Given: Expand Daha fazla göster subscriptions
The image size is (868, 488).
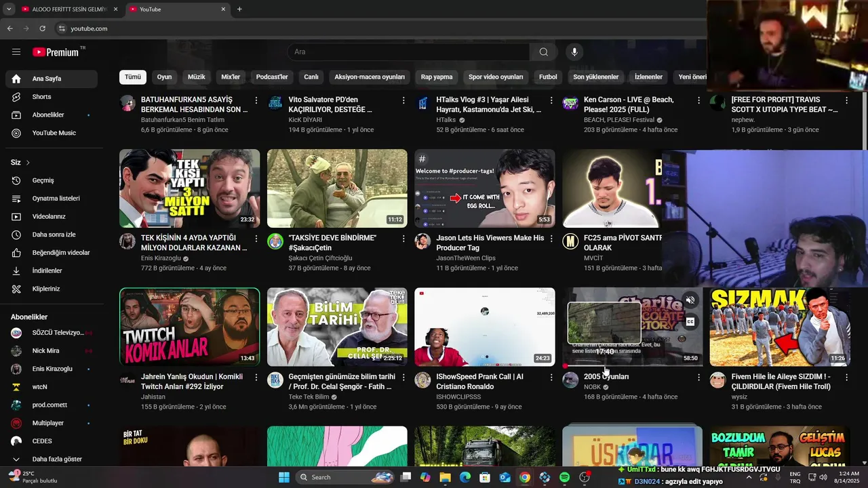Looking at the screenshot, I should click(x=52, y=459).
